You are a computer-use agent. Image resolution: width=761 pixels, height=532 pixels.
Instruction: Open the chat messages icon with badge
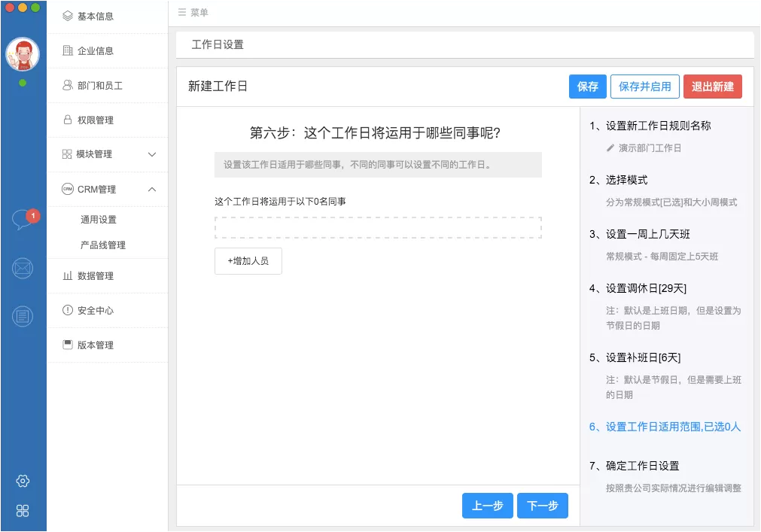(23, 220)
